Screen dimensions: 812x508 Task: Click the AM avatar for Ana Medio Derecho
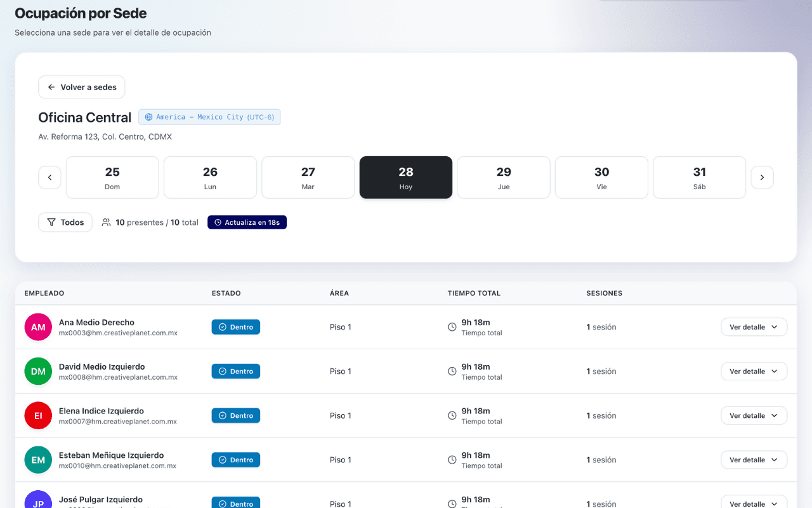[x=38, y=327]
